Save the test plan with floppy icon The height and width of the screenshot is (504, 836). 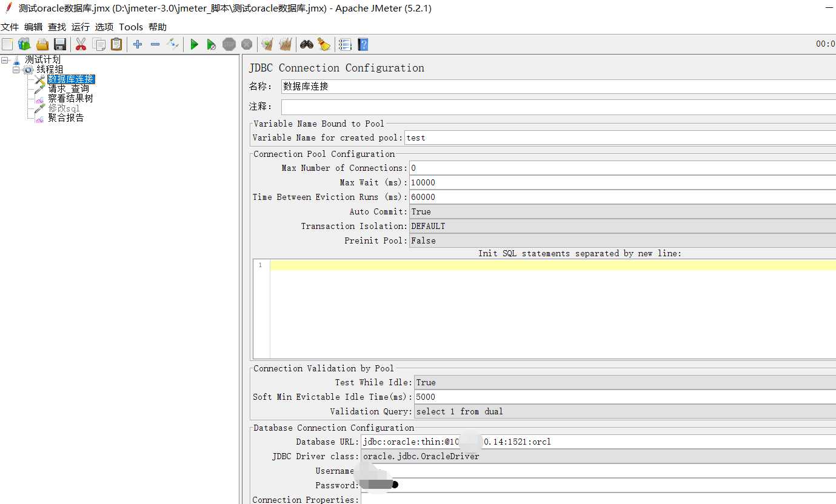coord(59,44)
